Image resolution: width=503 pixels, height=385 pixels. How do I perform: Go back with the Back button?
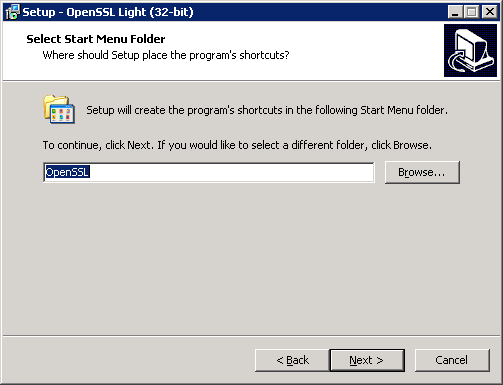click(292, 360)
